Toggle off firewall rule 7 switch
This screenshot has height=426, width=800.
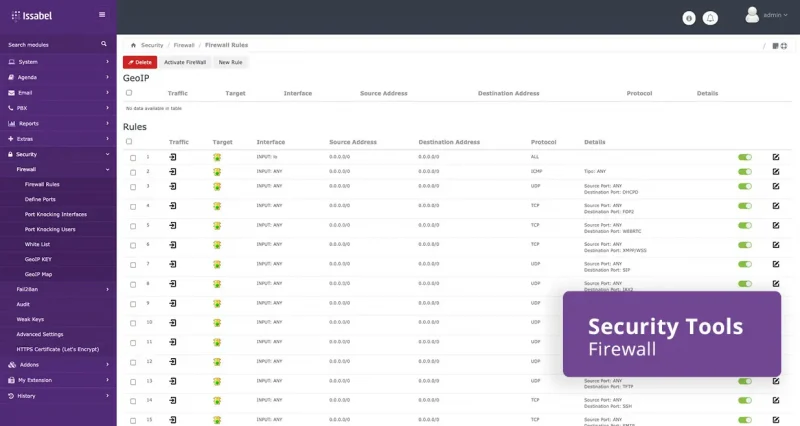click(x=744, y=267)
